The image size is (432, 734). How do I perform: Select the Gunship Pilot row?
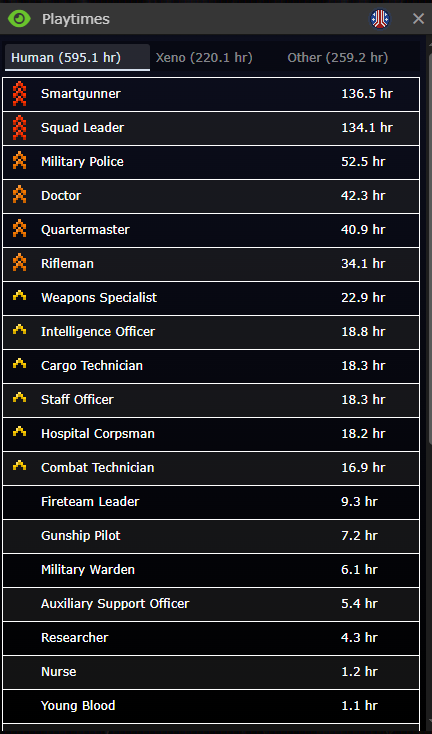[x=211, y=536]
